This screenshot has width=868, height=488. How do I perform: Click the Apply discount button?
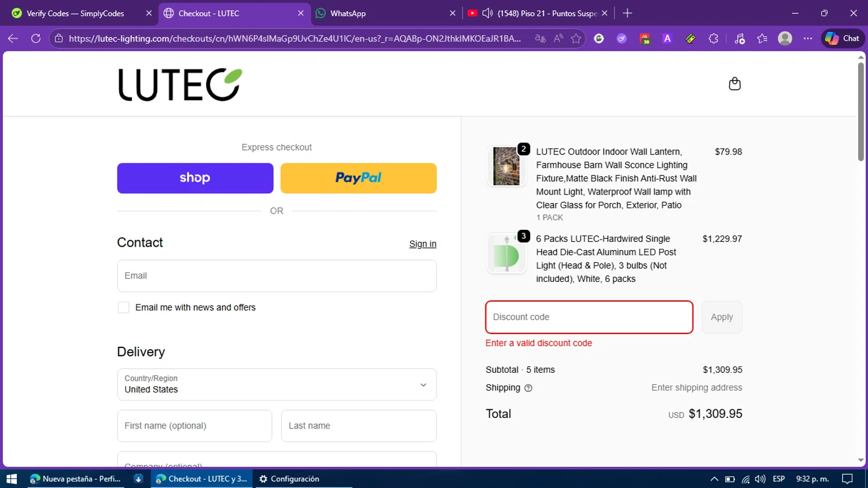click(x=722, y=317)
